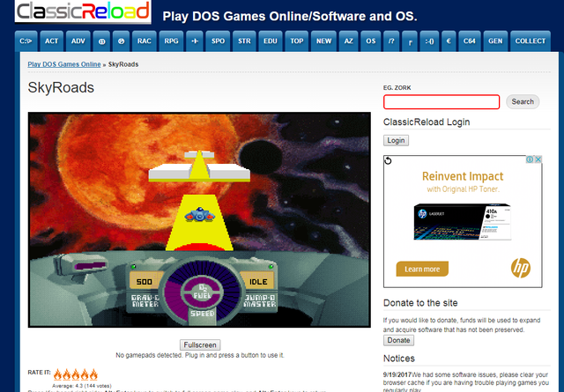Click the search input field
This screenshot has height=392, width=564.
click(442, 102)
